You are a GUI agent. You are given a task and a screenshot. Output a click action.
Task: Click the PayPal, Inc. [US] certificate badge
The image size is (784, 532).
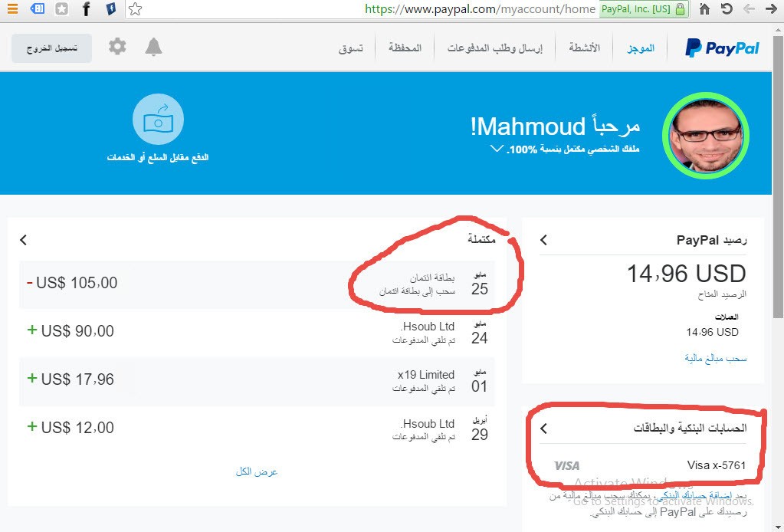(x=643, y=8)
